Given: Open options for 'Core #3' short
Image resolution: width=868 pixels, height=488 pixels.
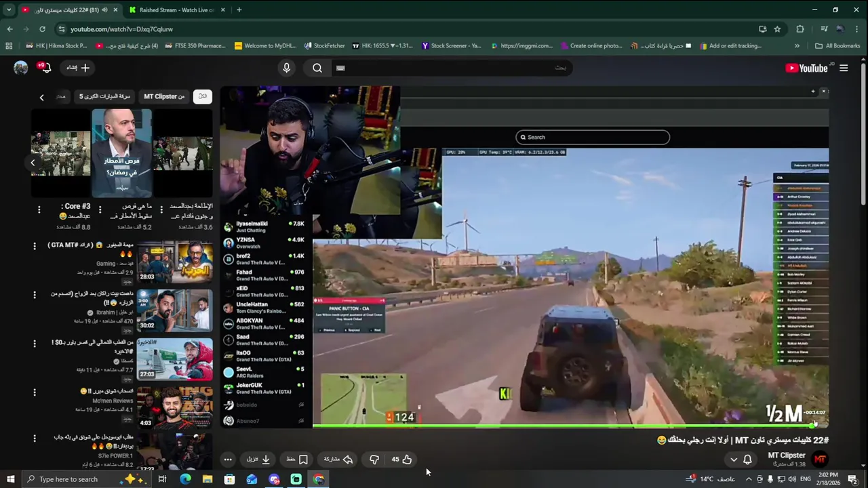Looking at the screenshot, I should pos(39,209).
